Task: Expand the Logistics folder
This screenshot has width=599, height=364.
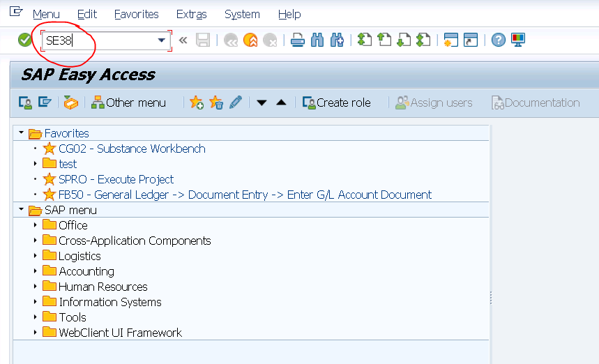Action: 35,255
